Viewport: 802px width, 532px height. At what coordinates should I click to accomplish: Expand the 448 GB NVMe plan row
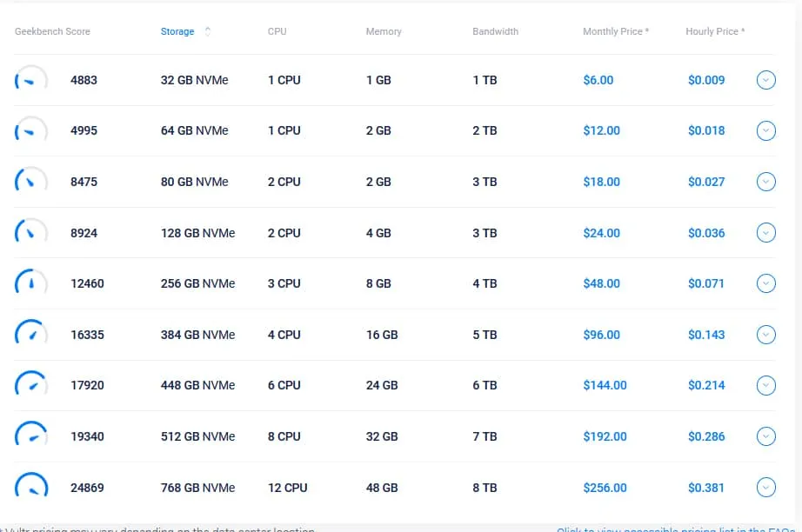pyautogui.click(x=765, y=385)
